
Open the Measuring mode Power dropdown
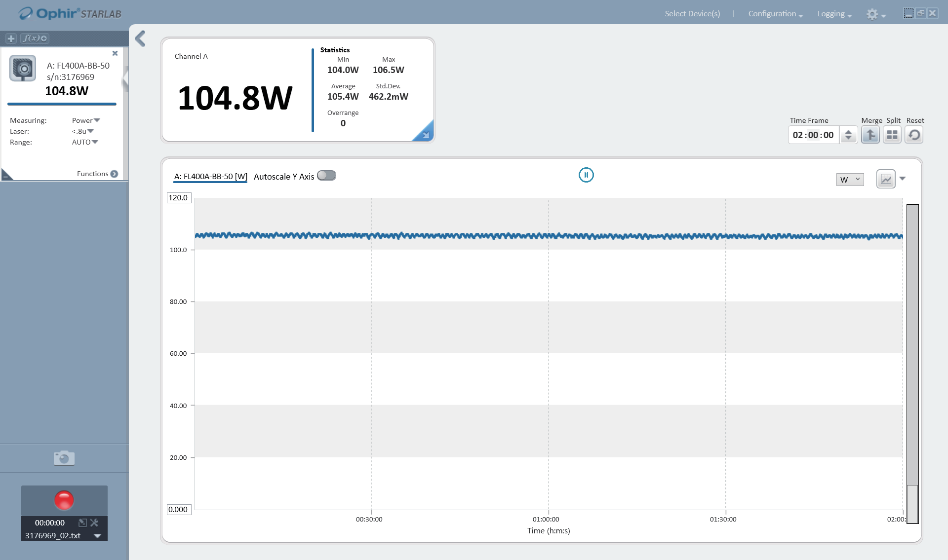tap(86, 120)
